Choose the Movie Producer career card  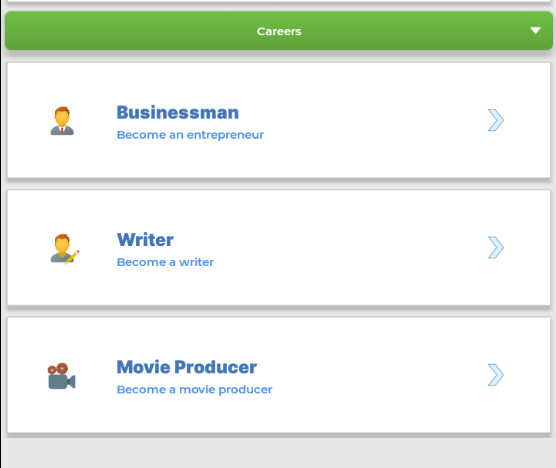(x=279, y=375)
